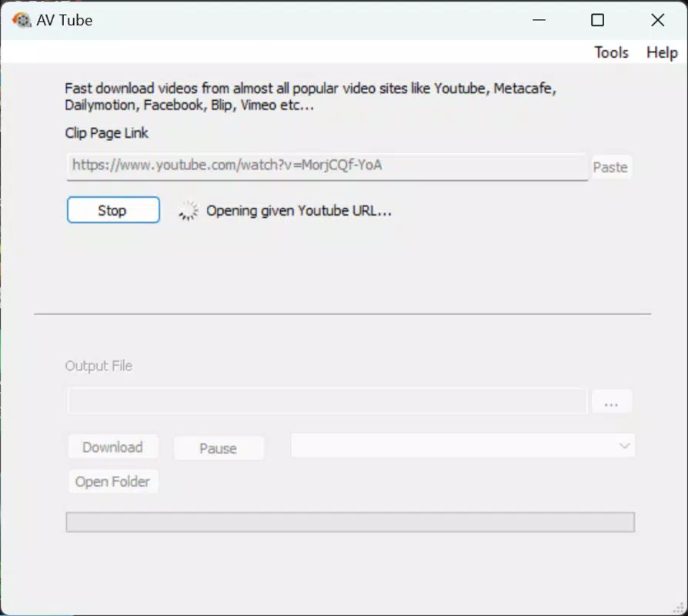Click the Paste button

coord(611,167)
